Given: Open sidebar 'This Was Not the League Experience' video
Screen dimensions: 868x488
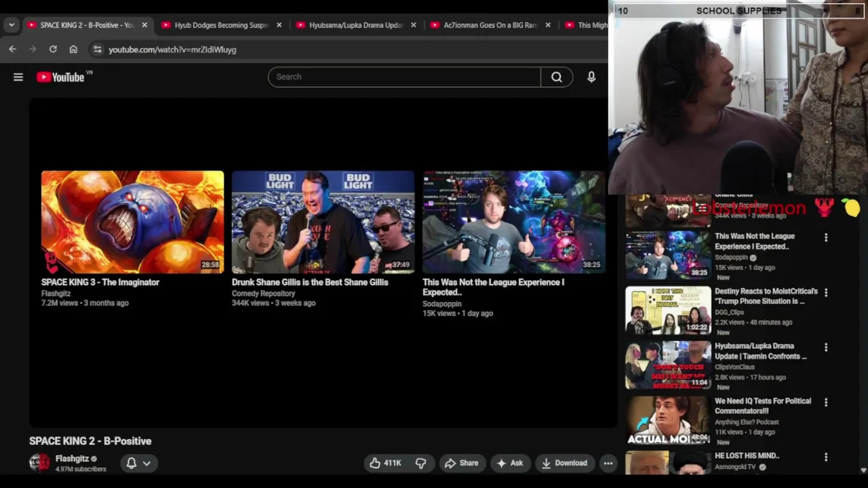Looking at the screenshot, I should tap(755, 241).
